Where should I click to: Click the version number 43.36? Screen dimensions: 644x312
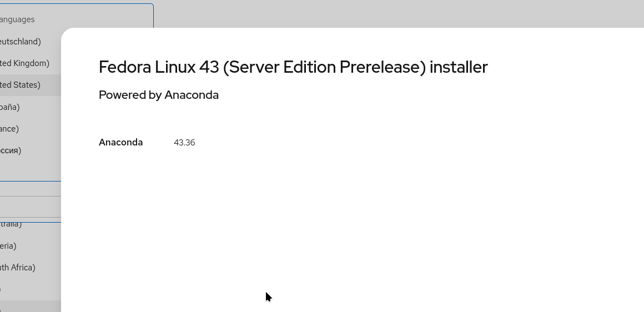[184, 143]
